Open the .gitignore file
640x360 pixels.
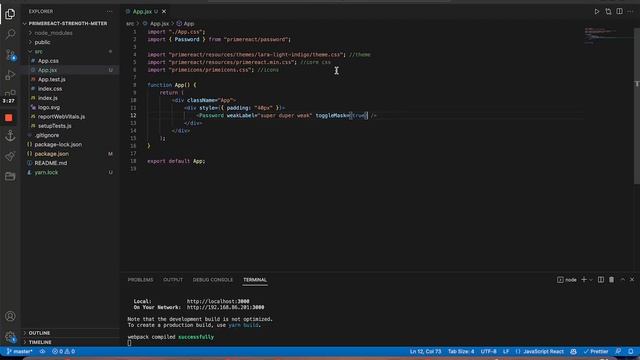pyautogui.click(x=47, y=135)
